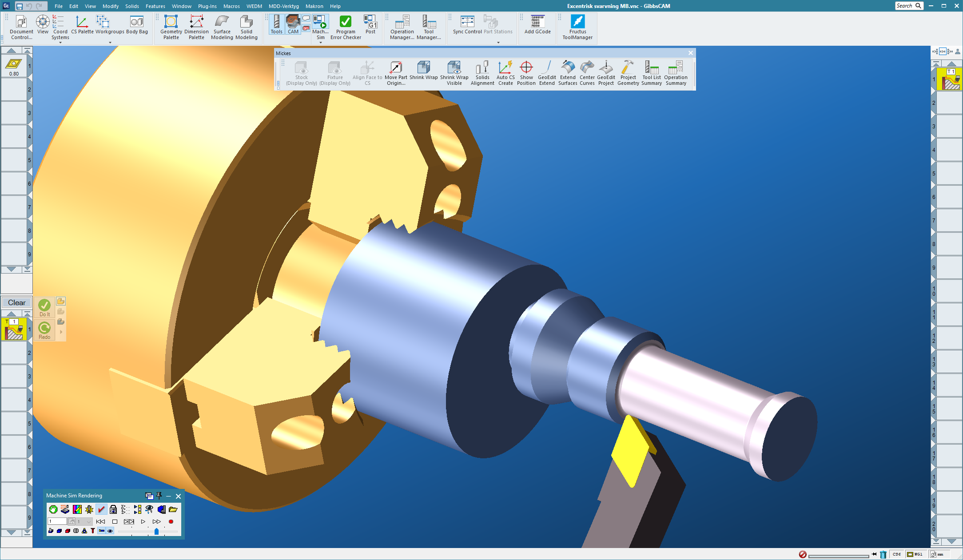Open Surface Modeling palette
This screenshot has height=560, width=963.
click(x=222, y=28)
